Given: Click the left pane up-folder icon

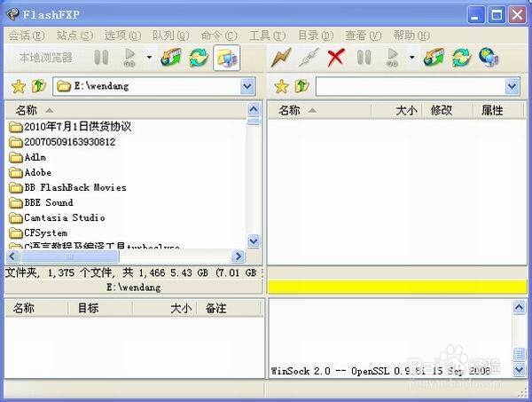Looking at the screenshot, I should [39, 86].
